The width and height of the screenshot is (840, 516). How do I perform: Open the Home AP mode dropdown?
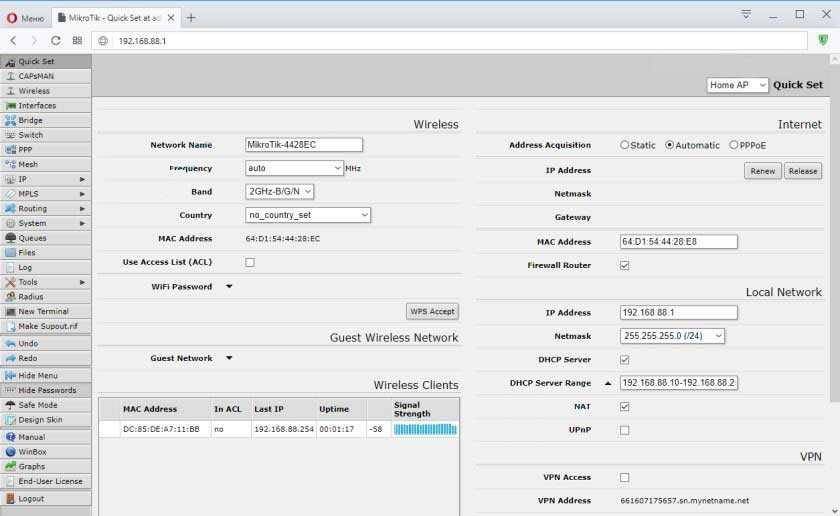click(737, 85)
